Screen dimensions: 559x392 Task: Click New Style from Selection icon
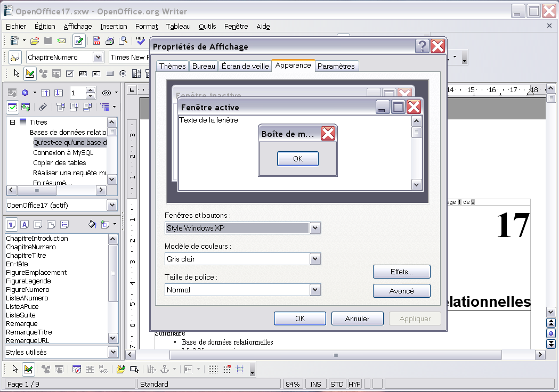click(105, 224)
